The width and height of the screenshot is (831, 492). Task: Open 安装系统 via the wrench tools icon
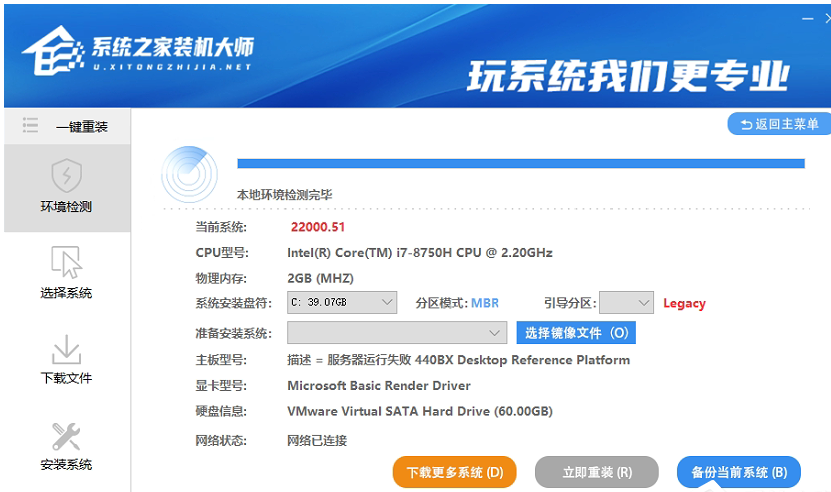point(66,436)
